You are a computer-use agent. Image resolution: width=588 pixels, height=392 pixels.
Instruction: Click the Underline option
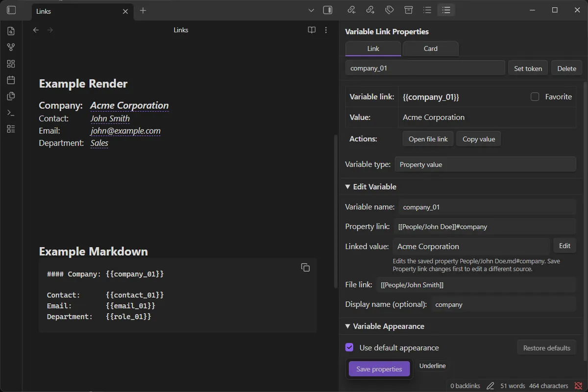pyautogui.click(x=433, y=366)
